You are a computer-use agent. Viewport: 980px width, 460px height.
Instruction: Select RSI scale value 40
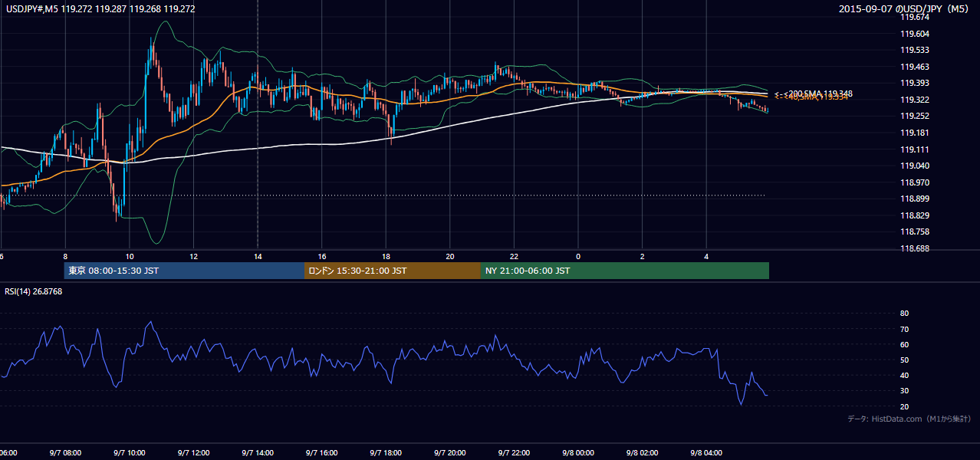[904, 375]
